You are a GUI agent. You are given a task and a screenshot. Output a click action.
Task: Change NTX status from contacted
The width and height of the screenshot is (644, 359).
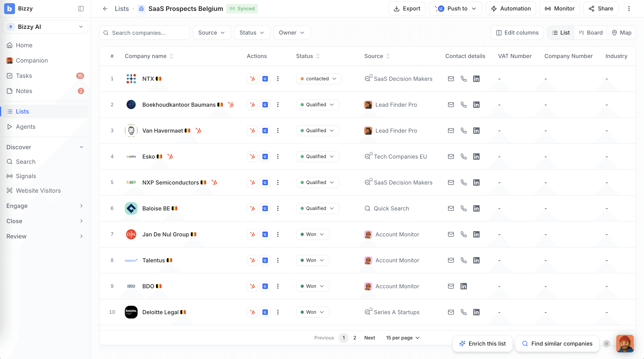point(319,79)
